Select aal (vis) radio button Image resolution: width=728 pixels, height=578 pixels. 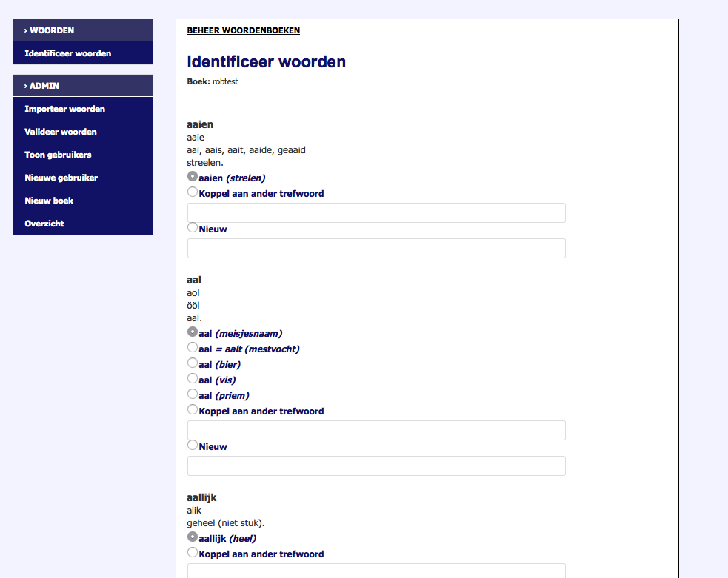pyautogui.click(x=193, y=379)
